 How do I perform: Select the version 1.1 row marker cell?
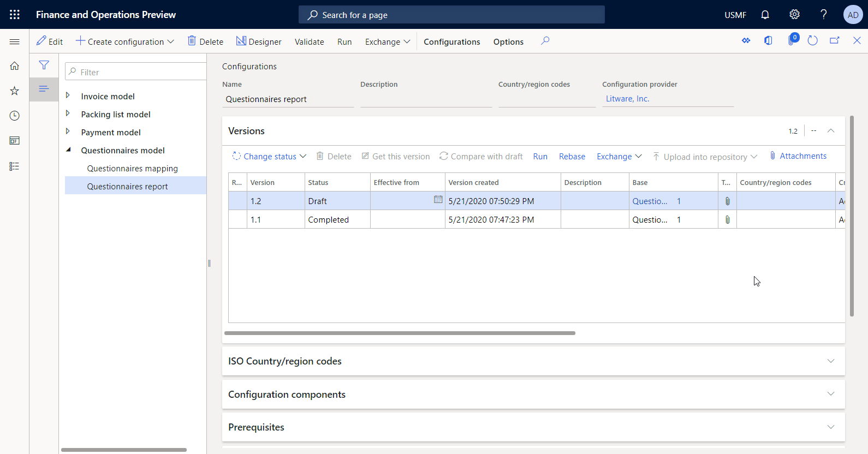click(237, 220)
